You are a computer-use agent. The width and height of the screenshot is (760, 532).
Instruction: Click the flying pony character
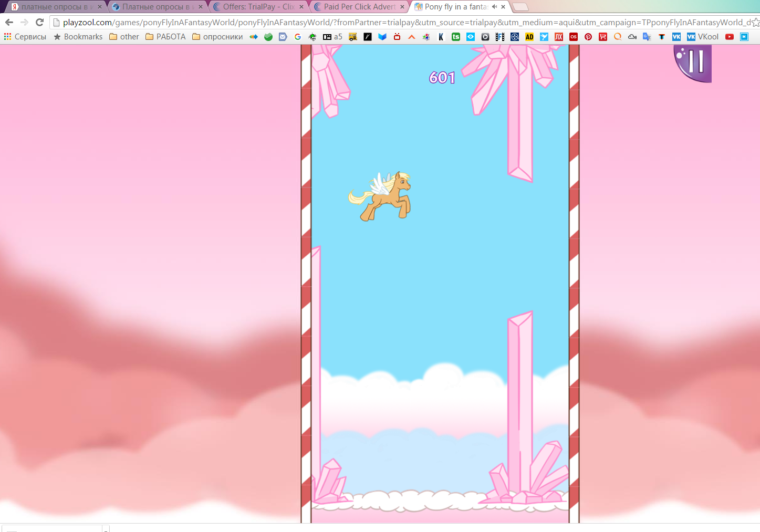click(x=380, y=196)
